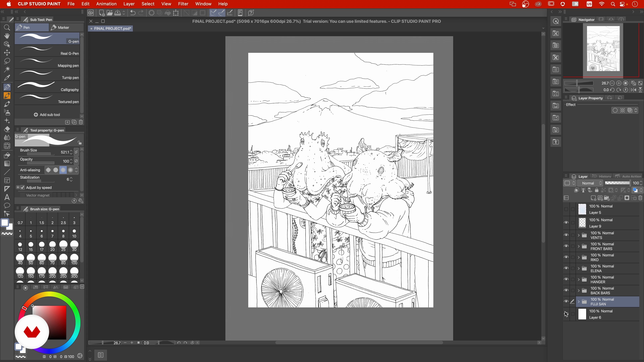Click the color wheel saturation square
Image resolution: width=644 pixels, height=362 pixels.
point(49,322)
